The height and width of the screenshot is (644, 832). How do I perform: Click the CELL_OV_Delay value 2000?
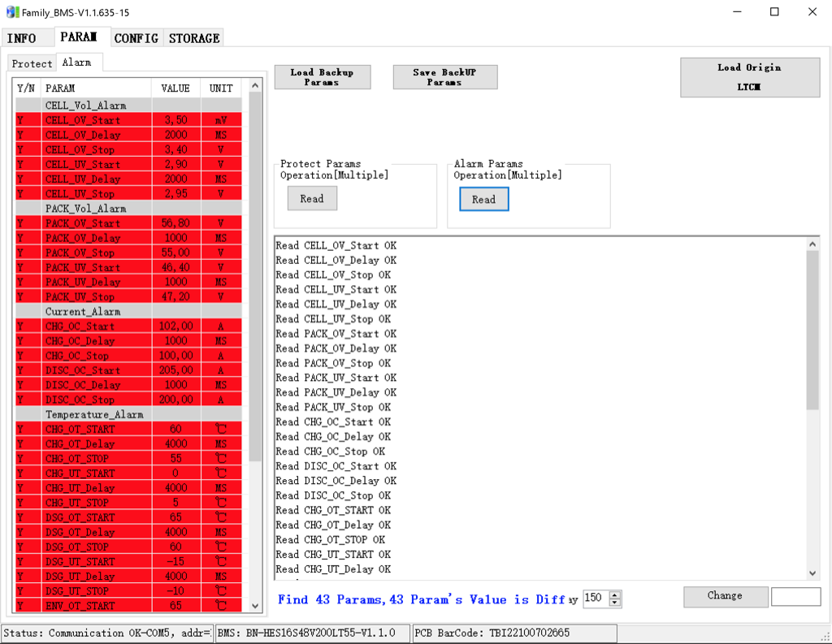tap(176, 135)
